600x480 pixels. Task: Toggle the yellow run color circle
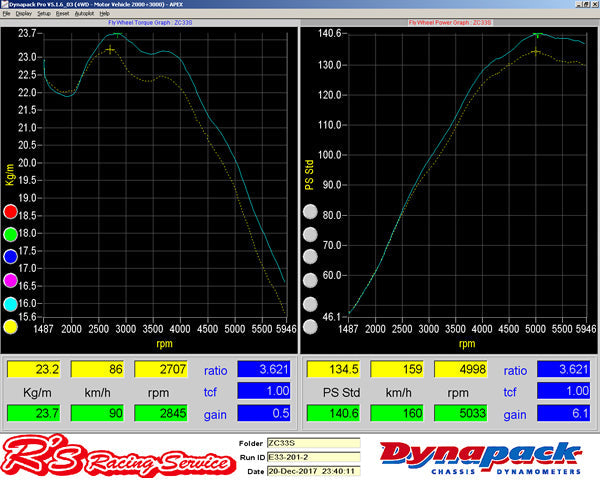pos(11,325)
